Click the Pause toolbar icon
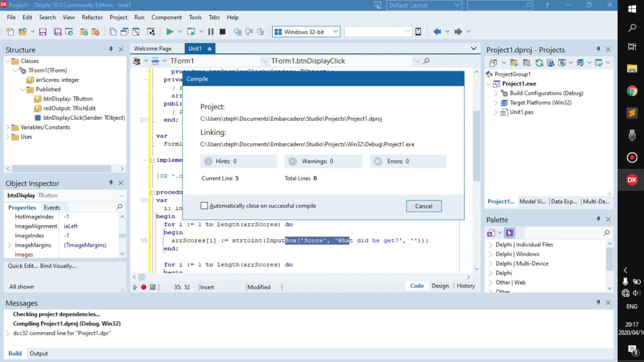The height and width of the screenshot is (362, 644). point(211,32)
